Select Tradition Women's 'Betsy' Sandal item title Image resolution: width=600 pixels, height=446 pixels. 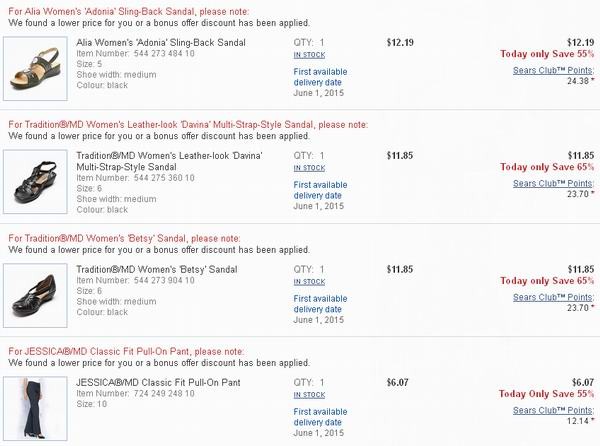coord(157,269)
